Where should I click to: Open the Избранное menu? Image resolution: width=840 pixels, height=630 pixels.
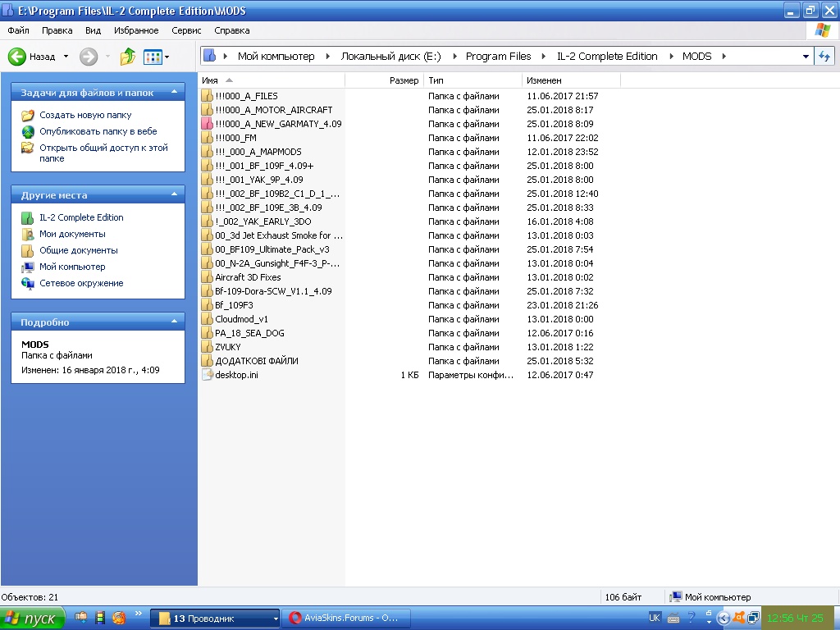pyautogui.click(x=136, y=30)
